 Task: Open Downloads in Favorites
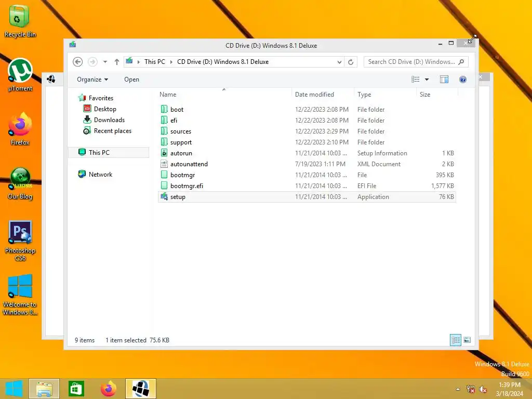click(109, 120)
